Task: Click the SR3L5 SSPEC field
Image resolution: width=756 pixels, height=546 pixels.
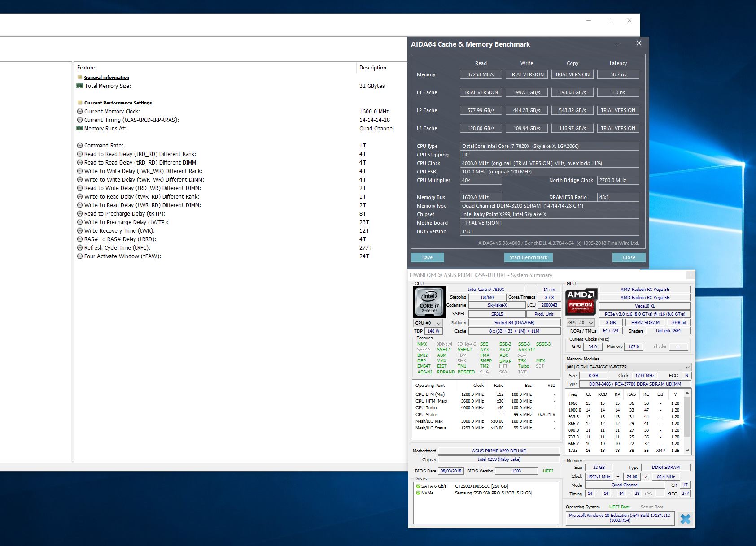Action: 497,314
